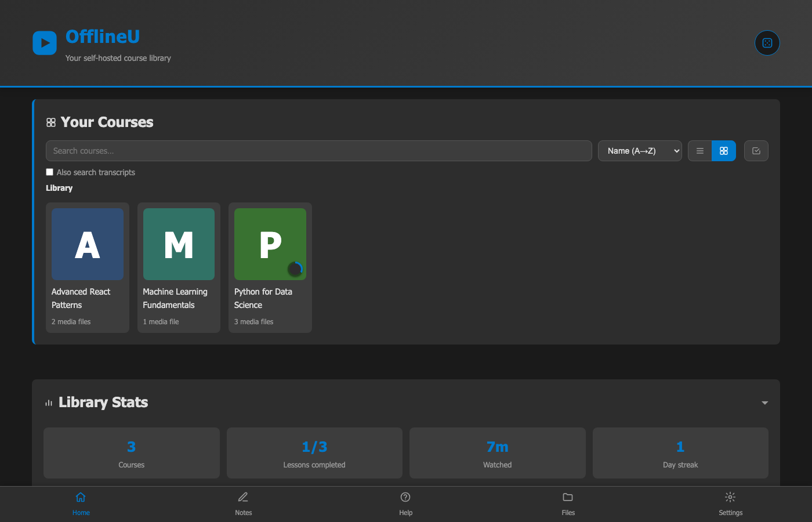Open Help tab in bottom navigation
812x522 pixels.
point(405,504)
